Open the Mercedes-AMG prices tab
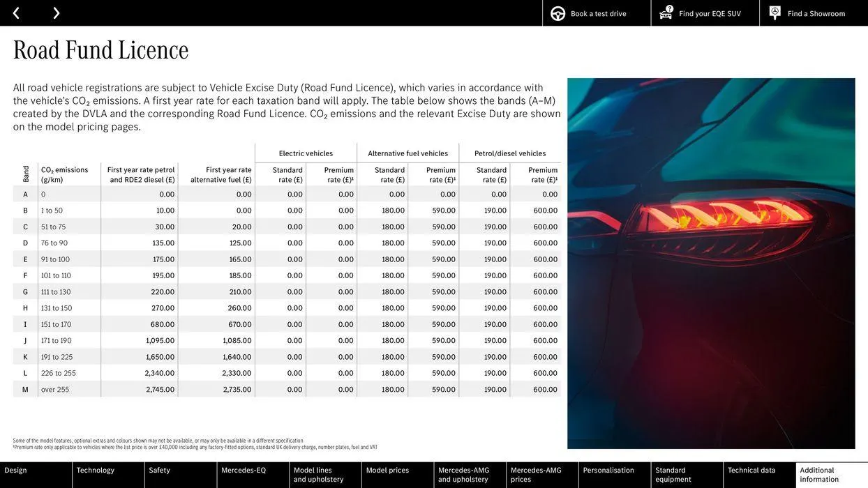The height and width of the screenshot is (488, 868). (x=542, y=475)
